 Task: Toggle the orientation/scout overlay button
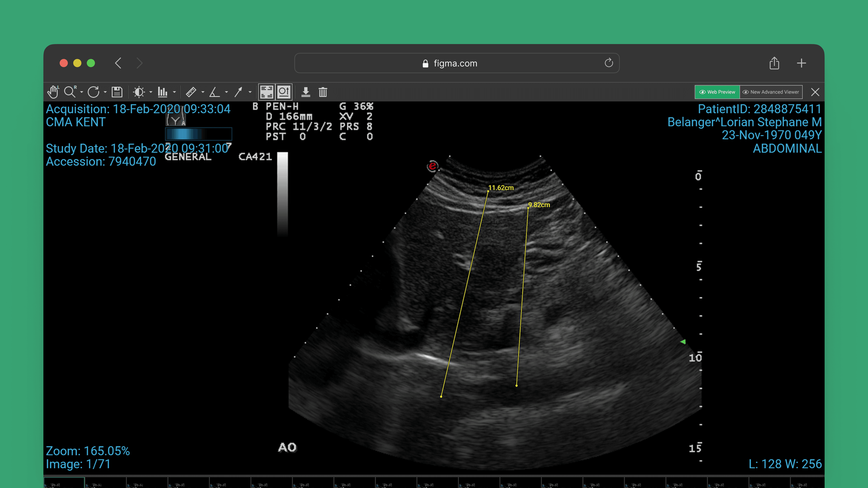[284, 92]
